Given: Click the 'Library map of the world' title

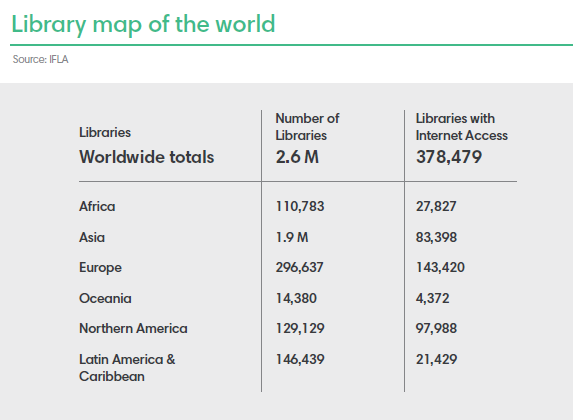Looking at the screenshot, I should click(x=143, y=25).
